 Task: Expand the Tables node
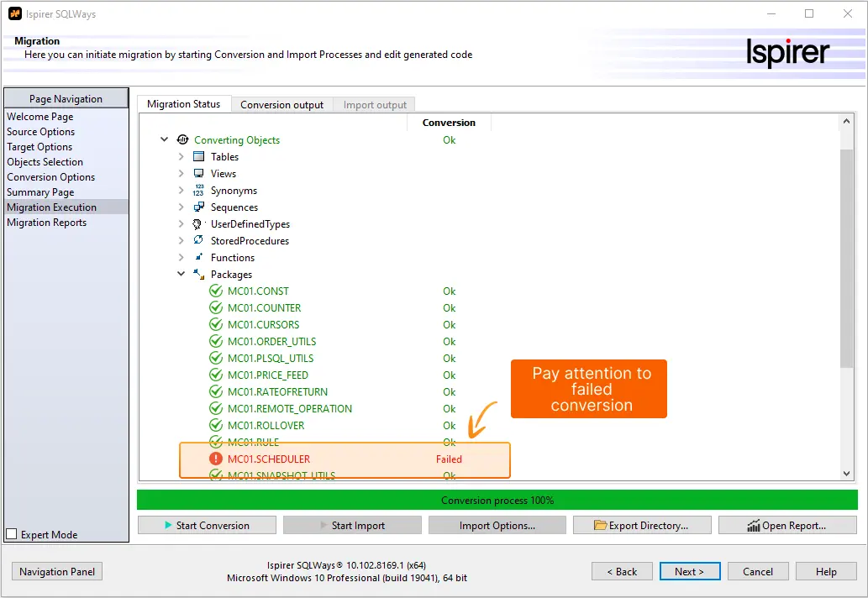click(x=181, y=156)
